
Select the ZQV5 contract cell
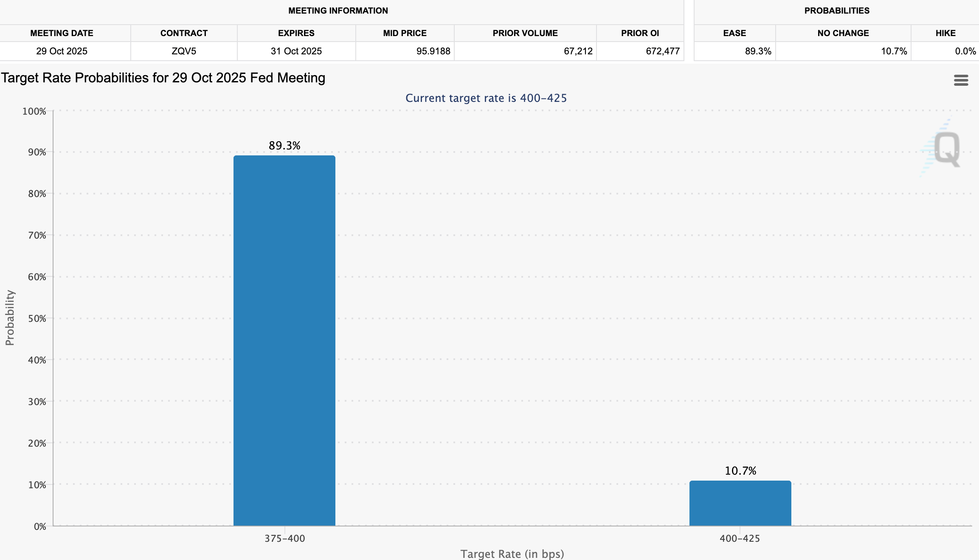[x=184, y=51]
